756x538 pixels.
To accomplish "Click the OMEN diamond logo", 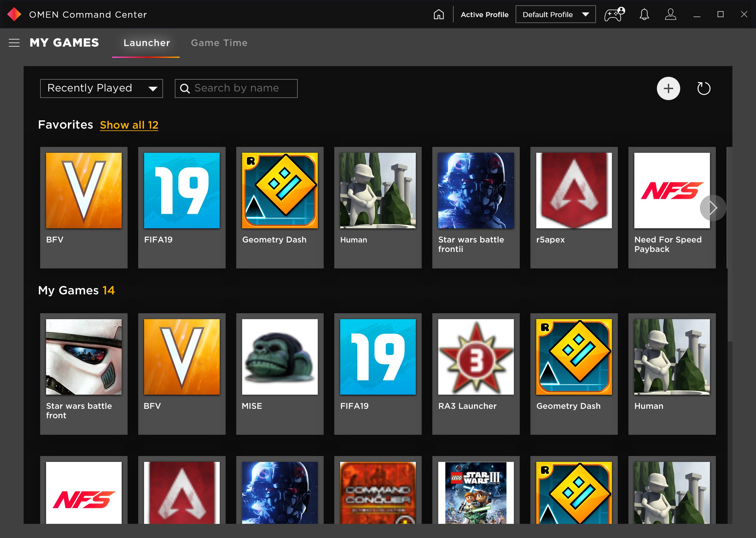I will click(14, 14).
